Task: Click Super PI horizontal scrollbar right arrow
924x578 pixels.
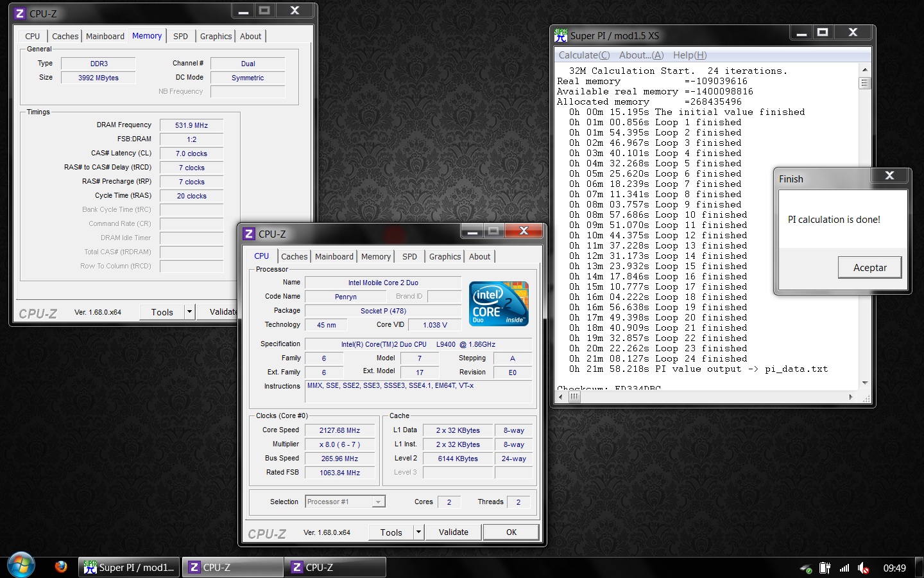Action: (x=851, y=397)
